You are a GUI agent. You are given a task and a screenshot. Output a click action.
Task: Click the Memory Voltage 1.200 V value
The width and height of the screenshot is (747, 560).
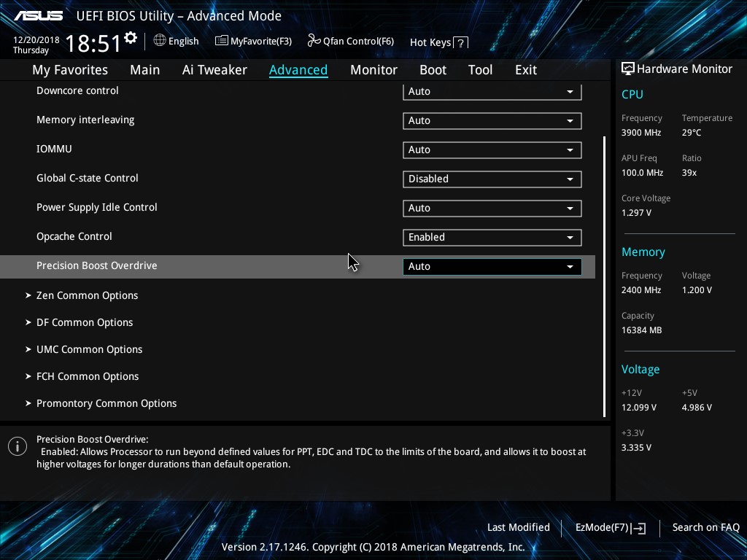pos(697,290)
